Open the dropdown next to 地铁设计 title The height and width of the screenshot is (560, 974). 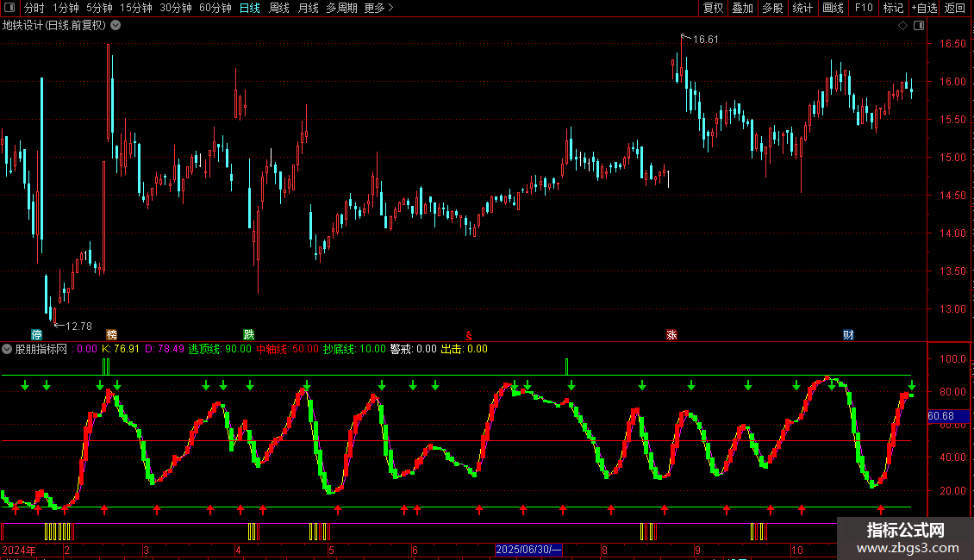point(116,26)
